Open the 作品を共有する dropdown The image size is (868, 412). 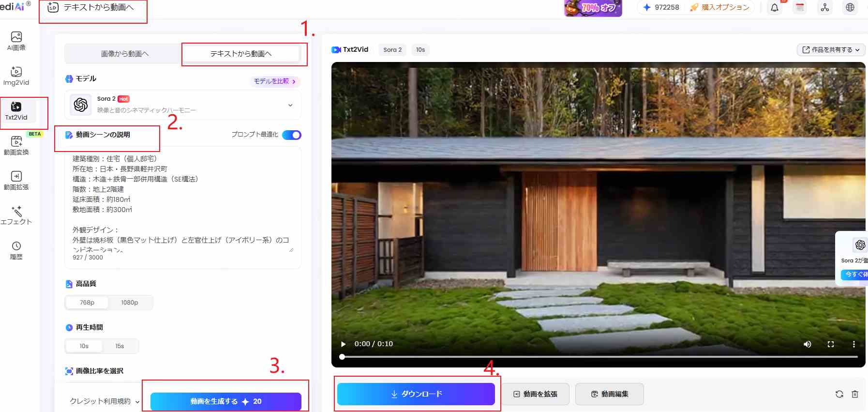click(x=831, y=50)
